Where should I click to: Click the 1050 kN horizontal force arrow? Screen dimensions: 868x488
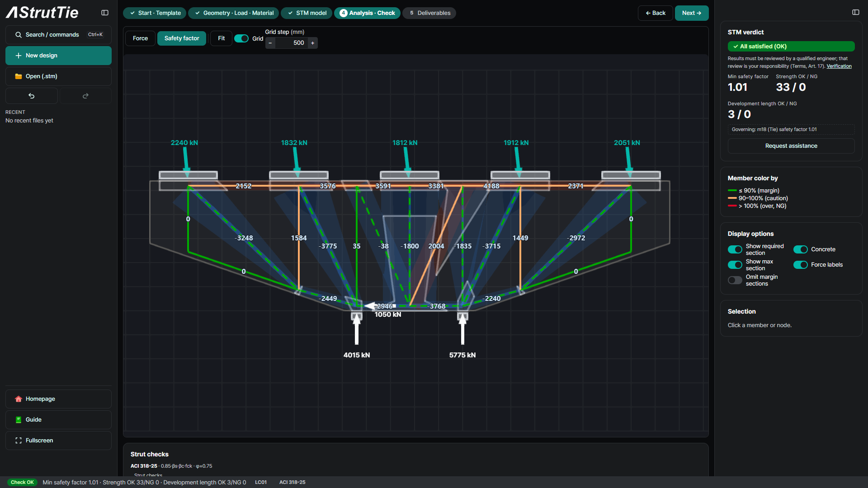(x=380, y=306)
